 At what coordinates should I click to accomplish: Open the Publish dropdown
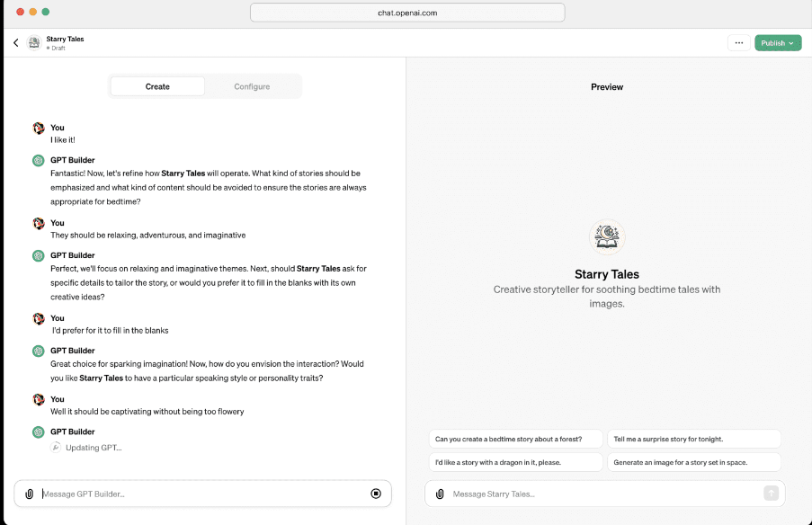778,43
